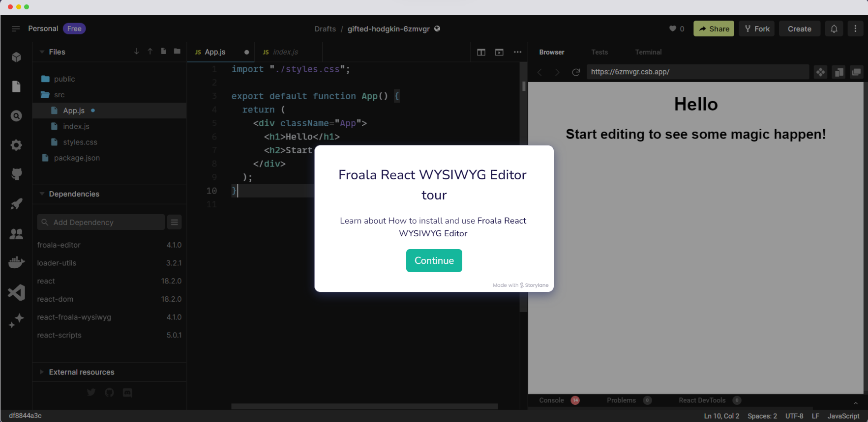Open notifications bell icon
The height and width of the screenshot is (422, 868).
coord(834,29)
